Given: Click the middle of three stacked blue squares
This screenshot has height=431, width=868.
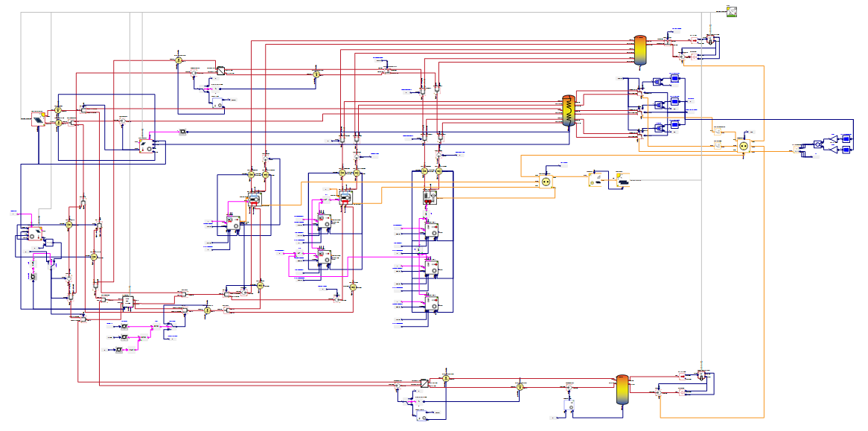Looking at the screenshot, I should click(x=674, y=102).
